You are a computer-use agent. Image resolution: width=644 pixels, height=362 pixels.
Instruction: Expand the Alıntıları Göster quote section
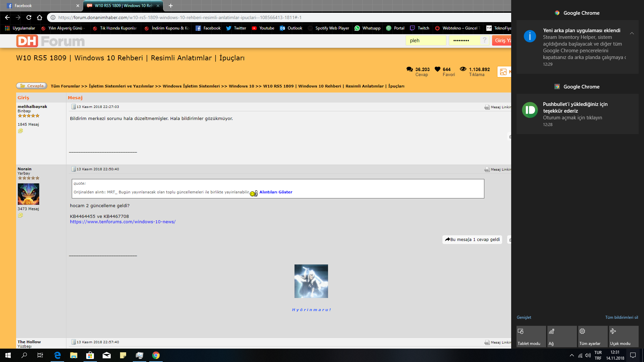pyautogui.click(x=275, y=192)
